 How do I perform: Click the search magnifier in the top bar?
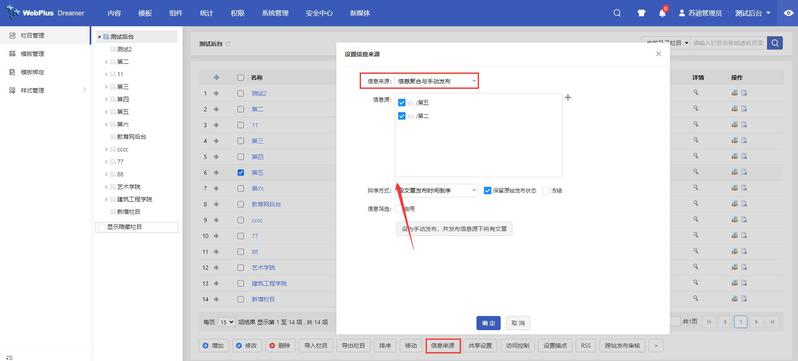[617, 13]
